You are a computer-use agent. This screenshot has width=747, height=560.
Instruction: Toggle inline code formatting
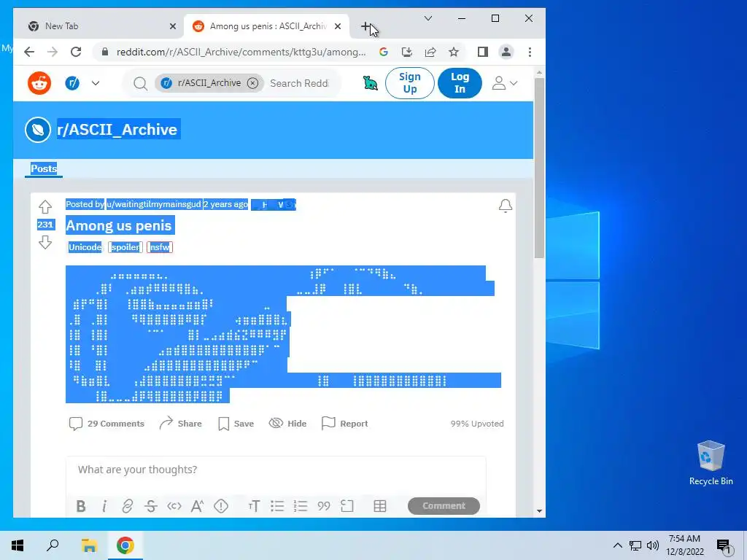click(x=174, y=506)
